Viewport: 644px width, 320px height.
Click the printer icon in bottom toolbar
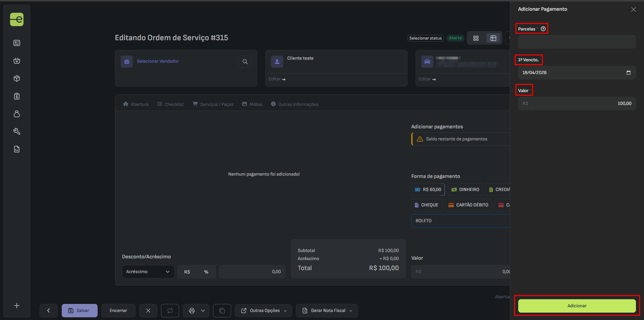(x=192, y=311)
